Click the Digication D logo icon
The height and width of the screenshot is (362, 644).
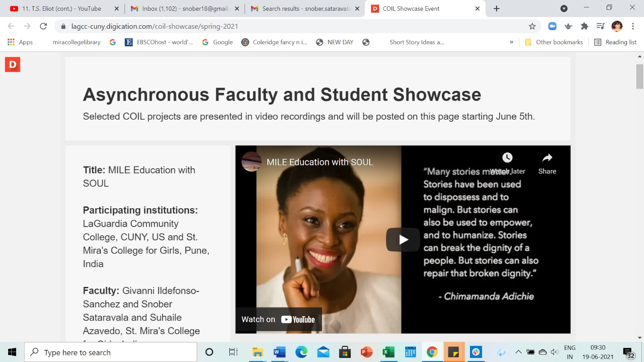point(13,64)
